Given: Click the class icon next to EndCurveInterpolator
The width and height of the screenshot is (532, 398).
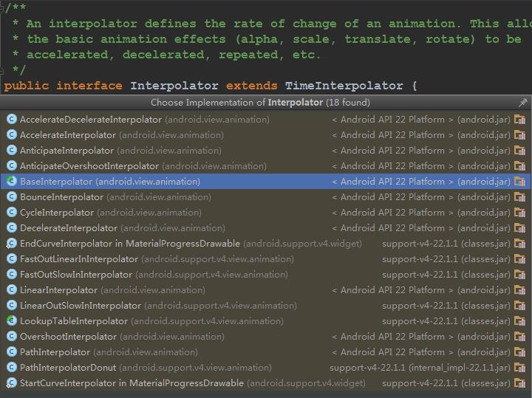Looking at the screenshot, I should [11, 244].
